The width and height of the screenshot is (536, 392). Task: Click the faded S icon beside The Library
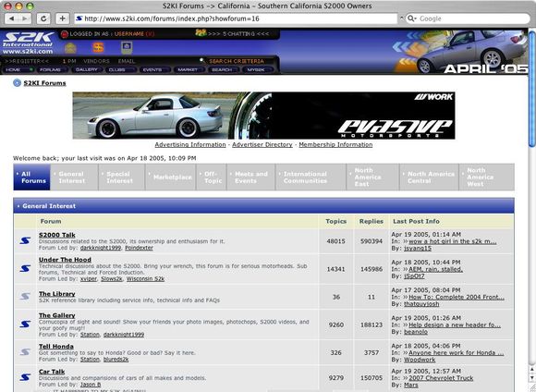click(x=25, y=296)
